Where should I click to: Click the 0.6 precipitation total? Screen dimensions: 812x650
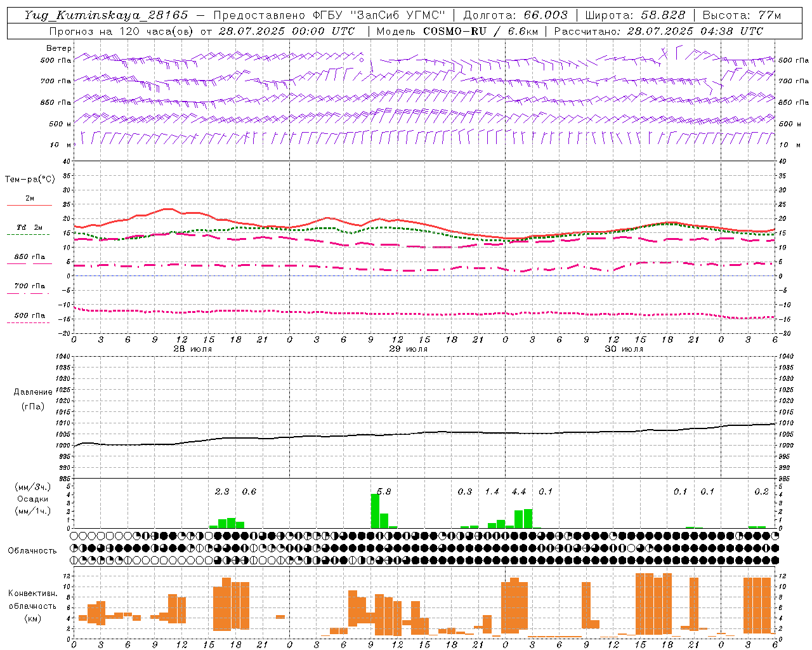pos(249,491)
